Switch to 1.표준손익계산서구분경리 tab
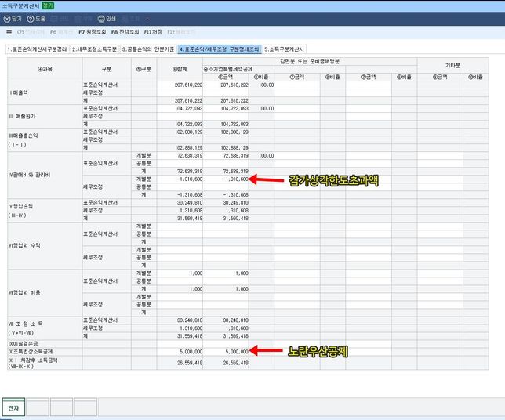505x420 pixels. (36, 49)
